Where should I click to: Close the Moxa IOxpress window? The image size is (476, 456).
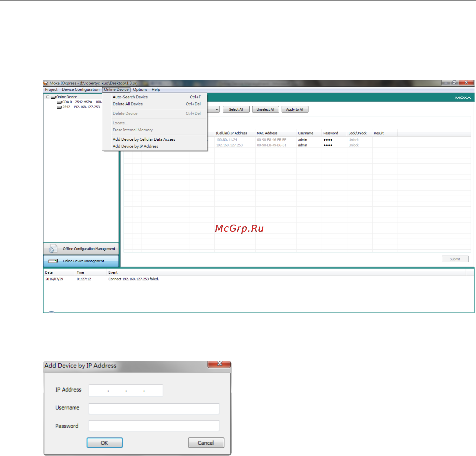466,83
